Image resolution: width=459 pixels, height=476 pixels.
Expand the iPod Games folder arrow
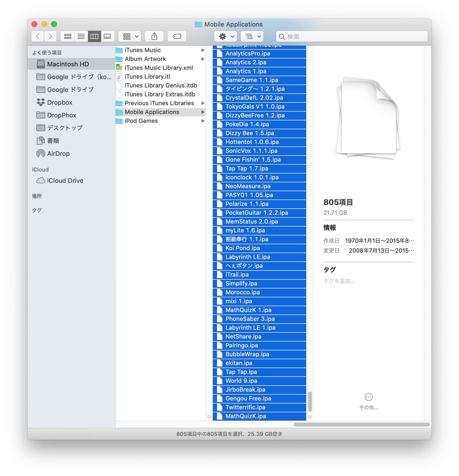(x=203, y=121)
